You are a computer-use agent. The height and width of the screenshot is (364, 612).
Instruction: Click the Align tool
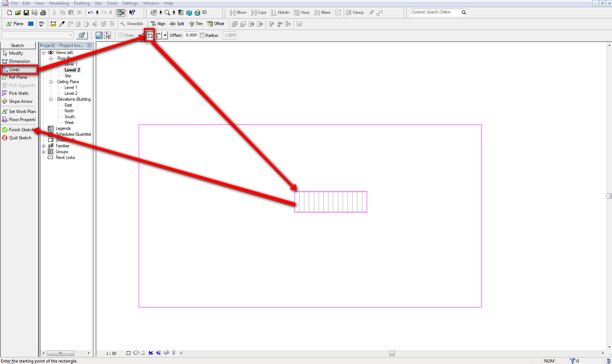point(158,24)
